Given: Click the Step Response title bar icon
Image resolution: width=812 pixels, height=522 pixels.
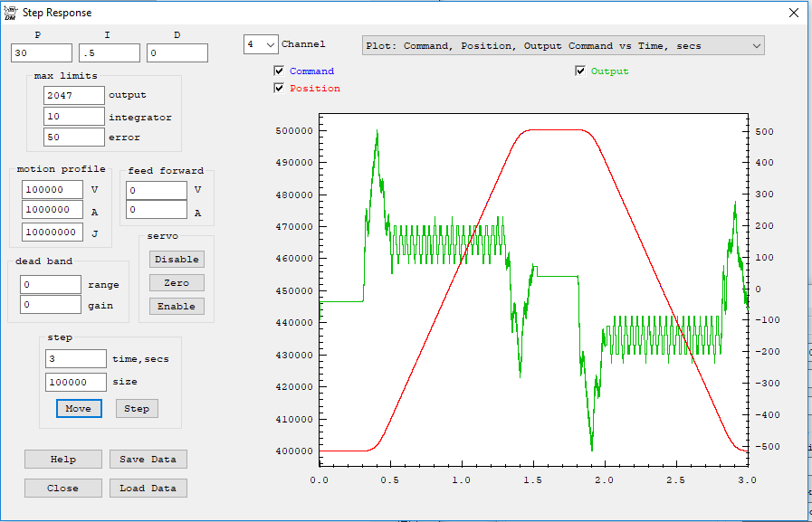Looking at the screenshot, I should coord(10,13).
